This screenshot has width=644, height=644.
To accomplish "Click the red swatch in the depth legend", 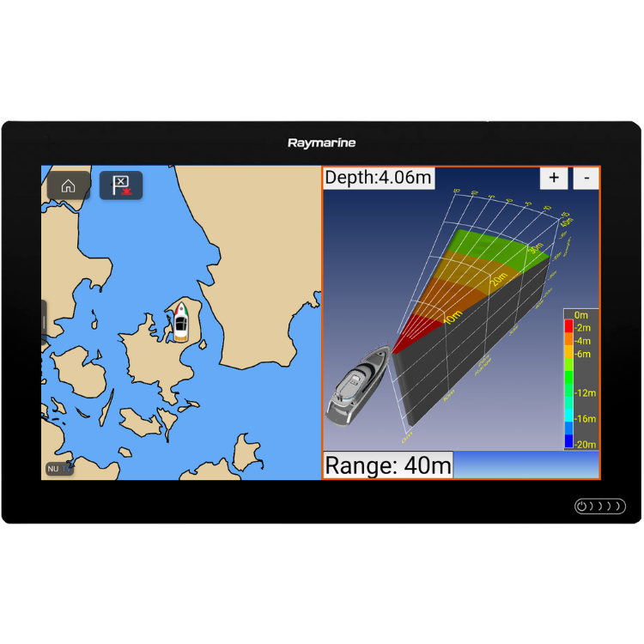I will (x=568, y=326).
